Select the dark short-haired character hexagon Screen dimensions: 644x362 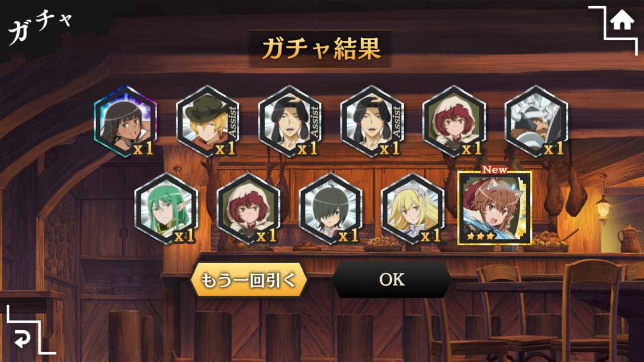(x=331, y=209)
